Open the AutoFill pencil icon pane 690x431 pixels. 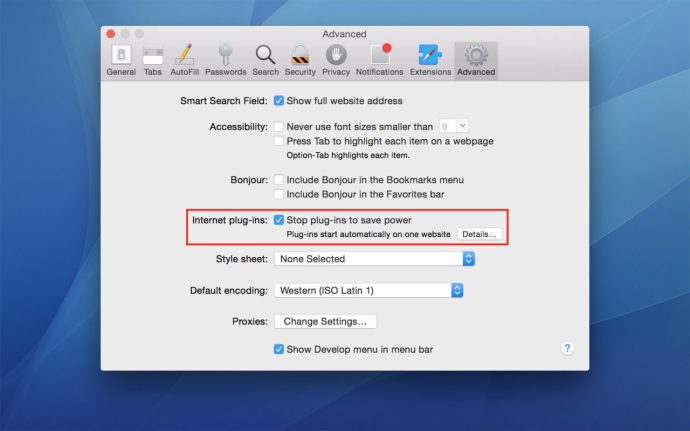[x=184, y=60]
